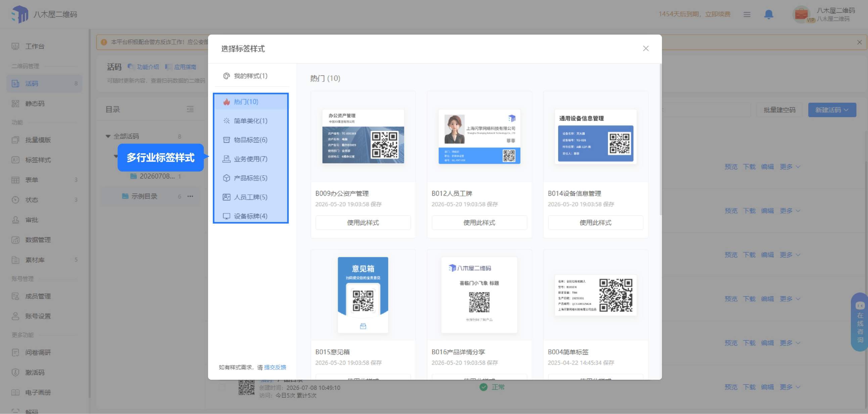The image size is (868, 414).
Task: Open 表单 in the sidebar
Action: (x=32, y=180)
